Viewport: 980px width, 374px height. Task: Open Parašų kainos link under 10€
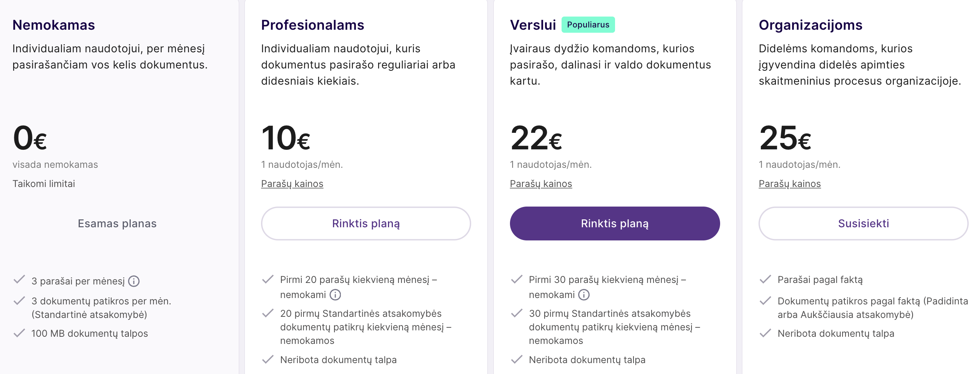pyautogui.click(x=292, y=184)
